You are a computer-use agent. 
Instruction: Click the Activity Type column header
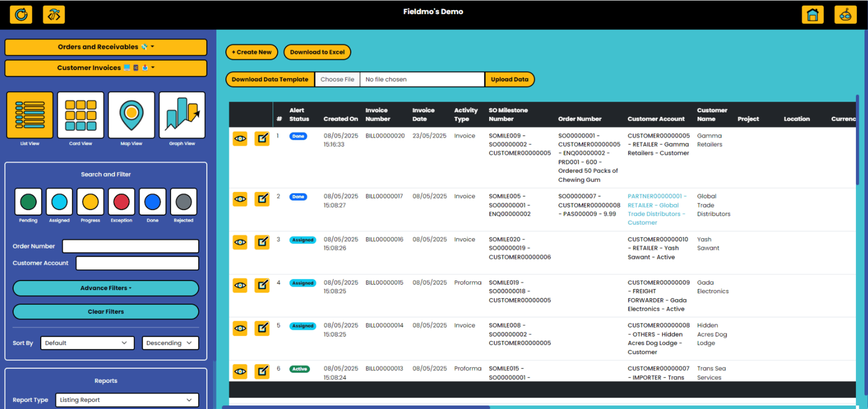click(466, 114)
